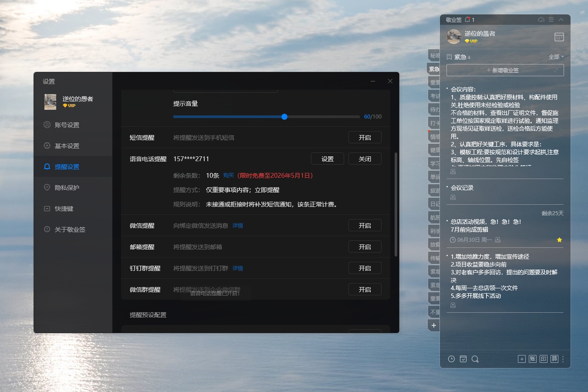Click the 60/100 volume value

point(373,117)
